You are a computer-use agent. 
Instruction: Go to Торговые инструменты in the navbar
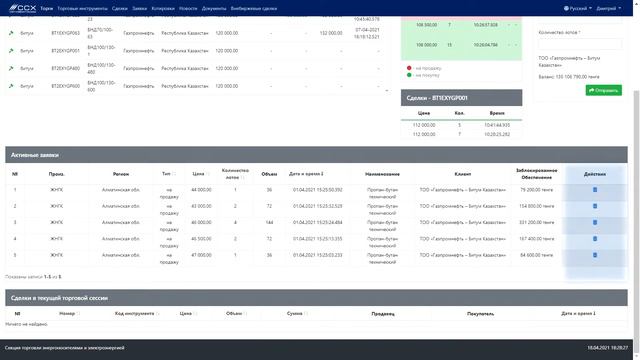coord(82,8)
